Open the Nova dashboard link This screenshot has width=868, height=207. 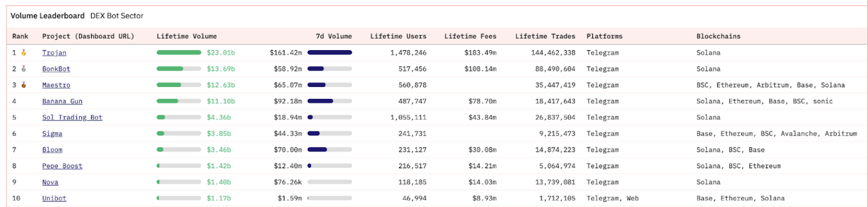50,182
